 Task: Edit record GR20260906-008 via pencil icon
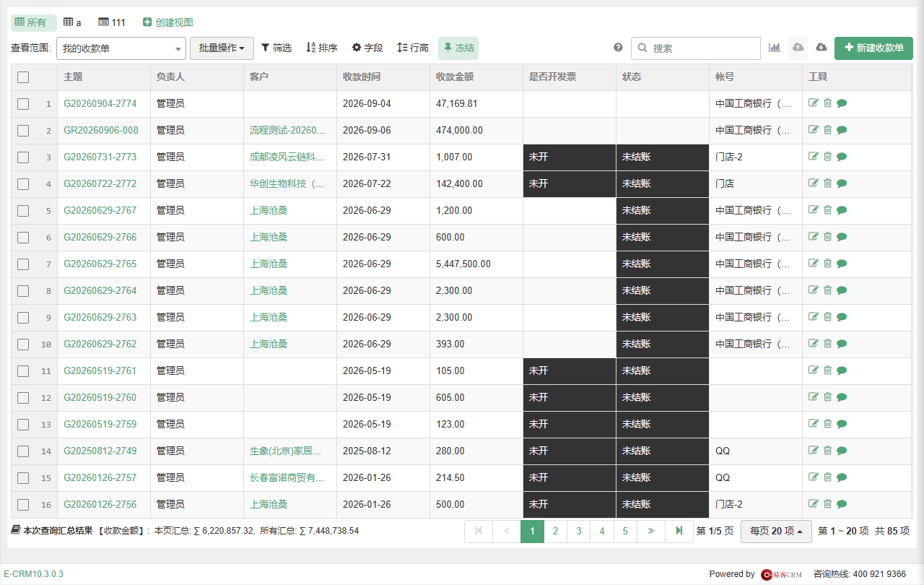(x=814, y=130)
